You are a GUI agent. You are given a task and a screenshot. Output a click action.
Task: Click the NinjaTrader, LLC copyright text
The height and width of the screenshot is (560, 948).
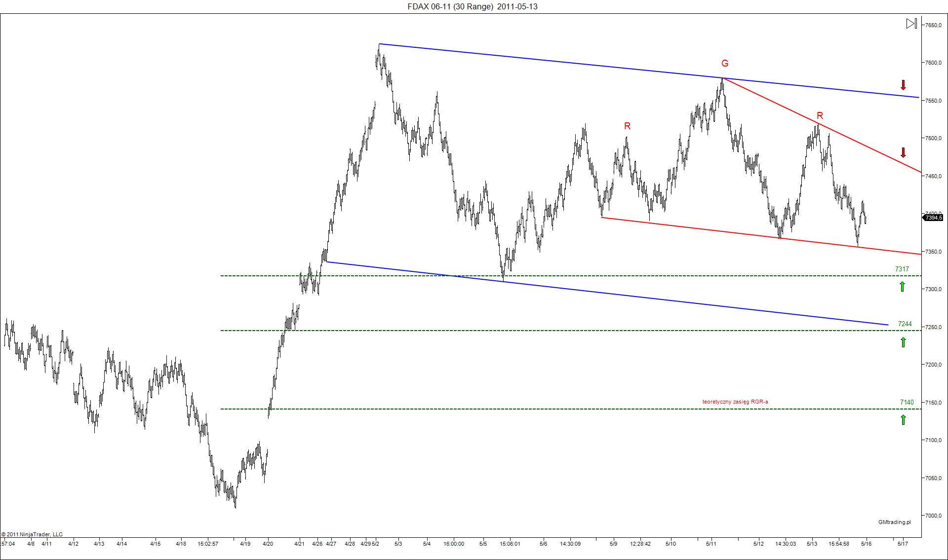[32, 534]
